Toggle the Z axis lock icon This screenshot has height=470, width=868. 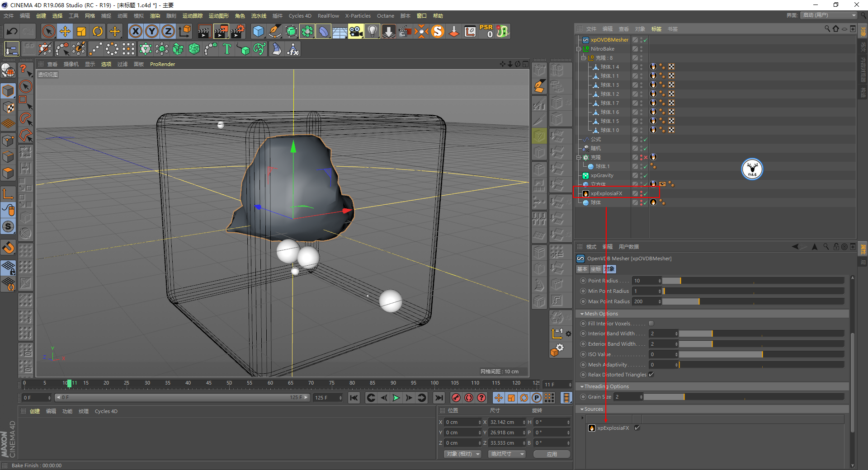point(168,31)
